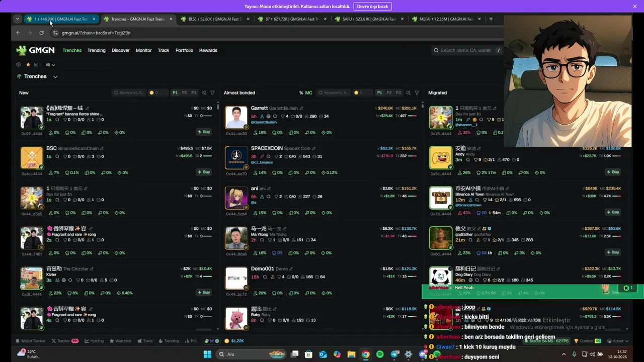The width and height of the screenshot is (644, 362).
Task: Buy the 安迪 Andy token in Migrated
Action: [613, 172]
